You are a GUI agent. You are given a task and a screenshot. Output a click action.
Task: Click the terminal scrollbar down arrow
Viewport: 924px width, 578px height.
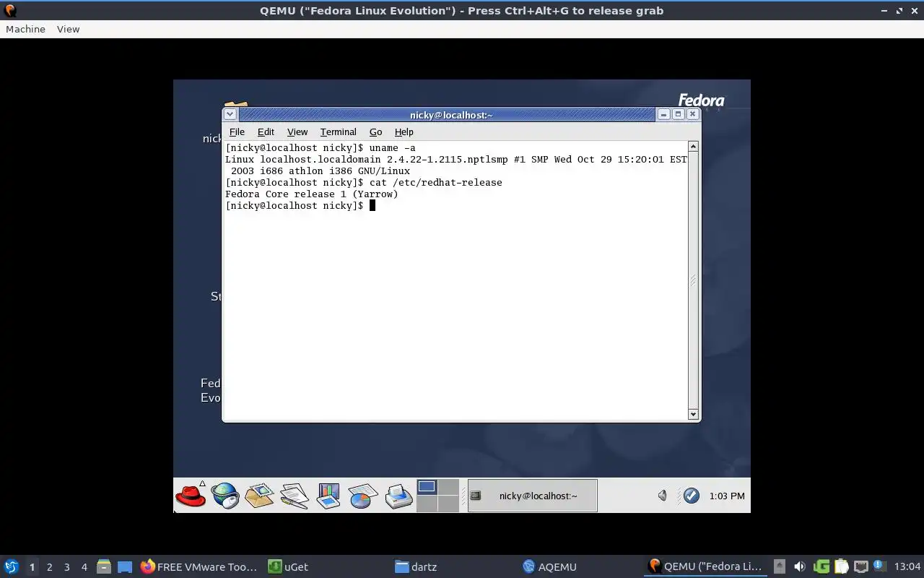(x=693, y=414)
